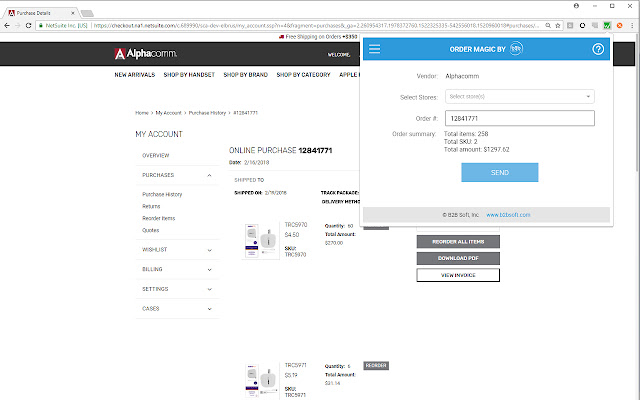Click My Account breadcrumb link
Viewport: 640px width, 400px height.
click(168, 113)
